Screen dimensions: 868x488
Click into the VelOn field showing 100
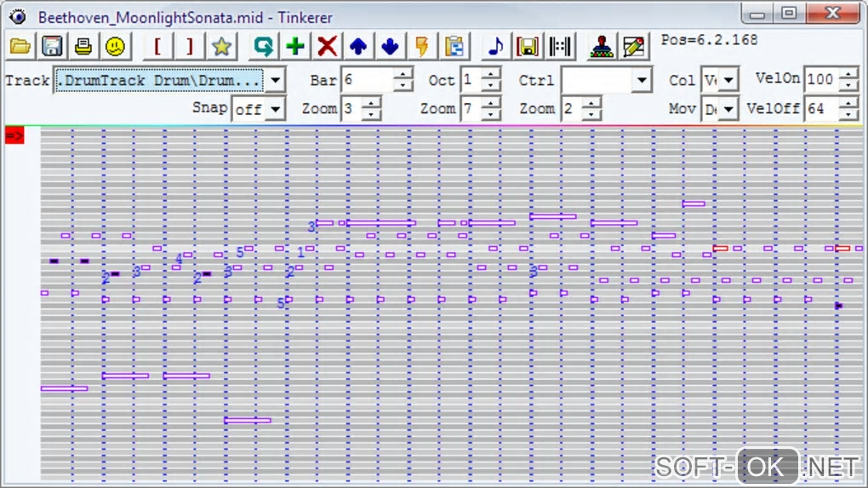821,80
